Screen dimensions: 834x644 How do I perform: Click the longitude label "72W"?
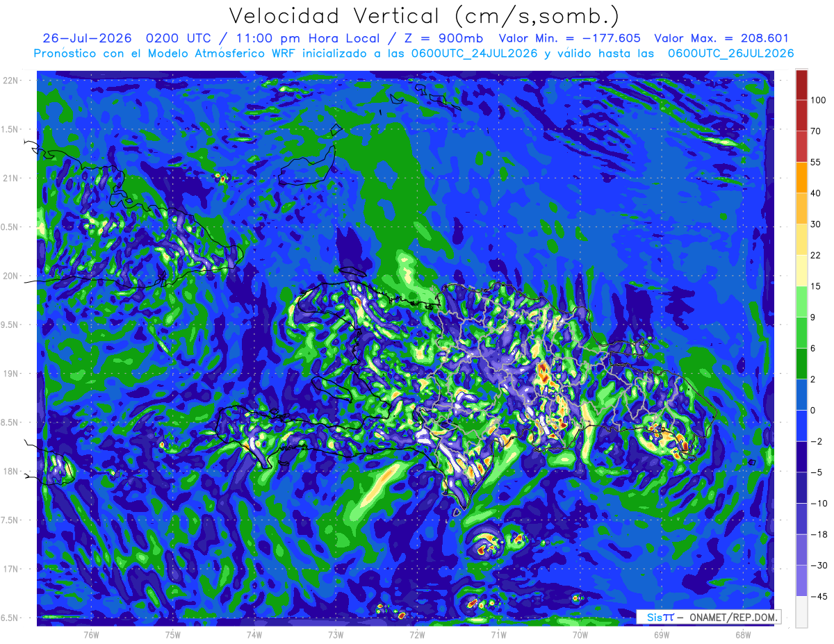click(417, 634)
